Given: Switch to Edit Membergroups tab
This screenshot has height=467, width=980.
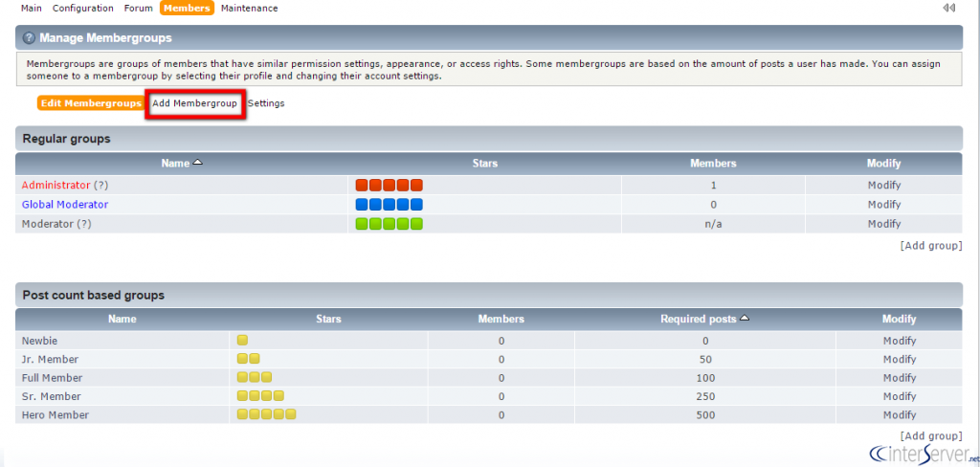Looking at the screenshot, I should [91, 103].
